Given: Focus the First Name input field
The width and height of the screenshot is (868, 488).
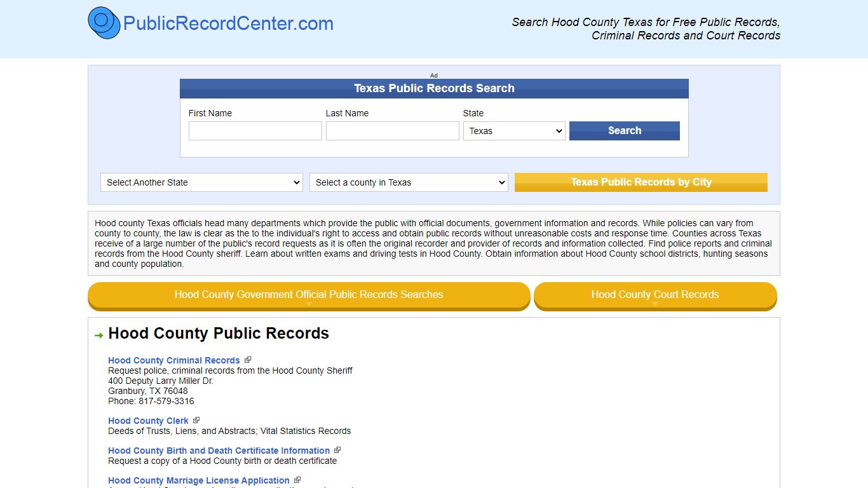Looking at the screenshot, I should tap(255, 131).
